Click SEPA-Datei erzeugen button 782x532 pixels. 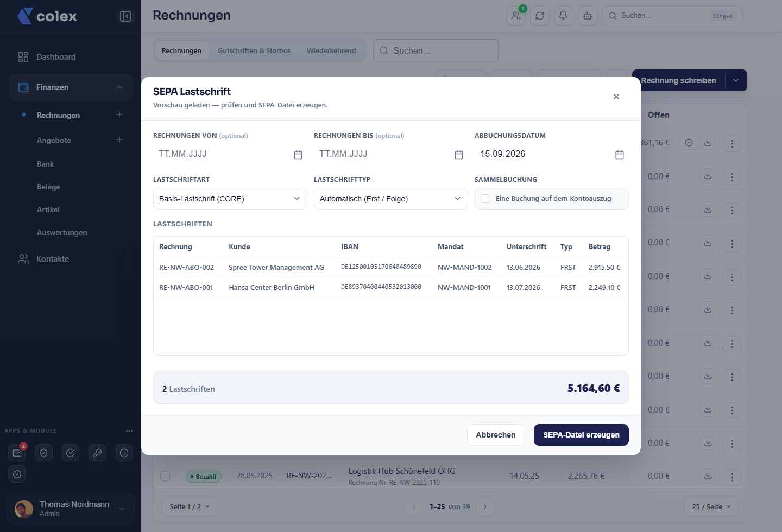581,435
